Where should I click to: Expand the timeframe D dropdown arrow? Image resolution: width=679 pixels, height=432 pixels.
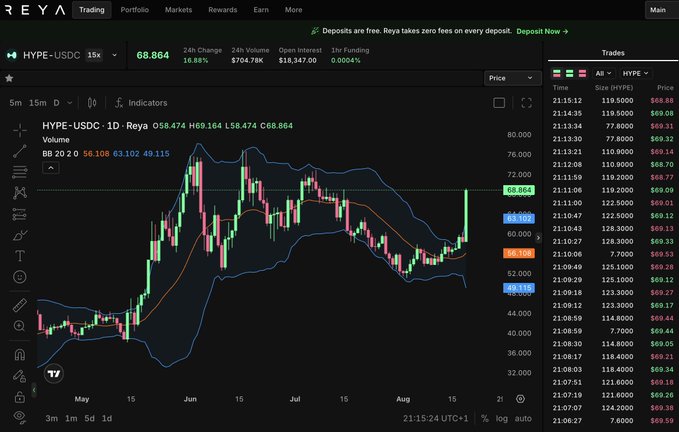click(69, 103)
